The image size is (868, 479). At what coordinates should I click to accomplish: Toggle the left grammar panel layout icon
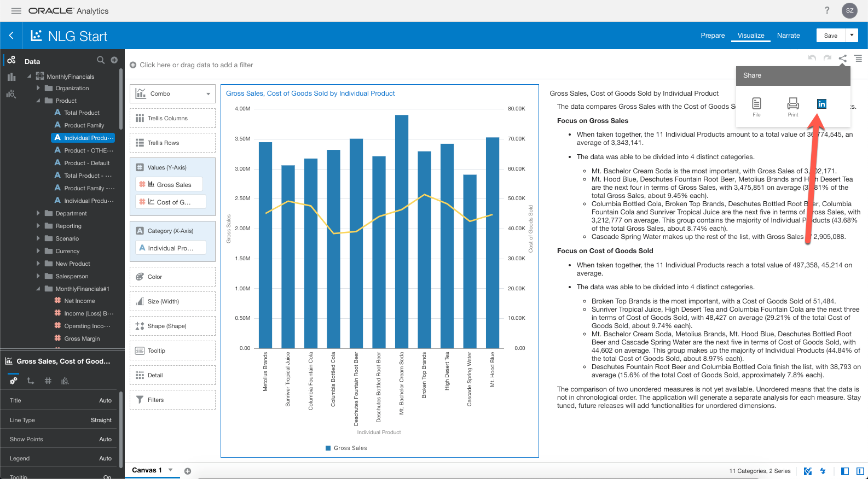point(845,471)
